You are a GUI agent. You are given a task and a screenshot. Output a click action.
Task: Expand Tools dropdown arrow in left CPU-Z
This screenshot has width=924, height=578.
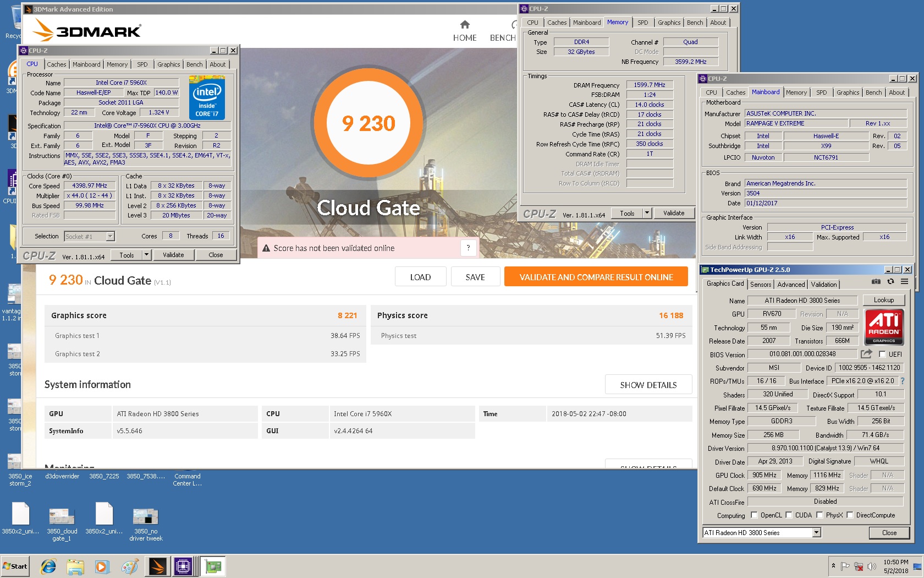[146, 255]
